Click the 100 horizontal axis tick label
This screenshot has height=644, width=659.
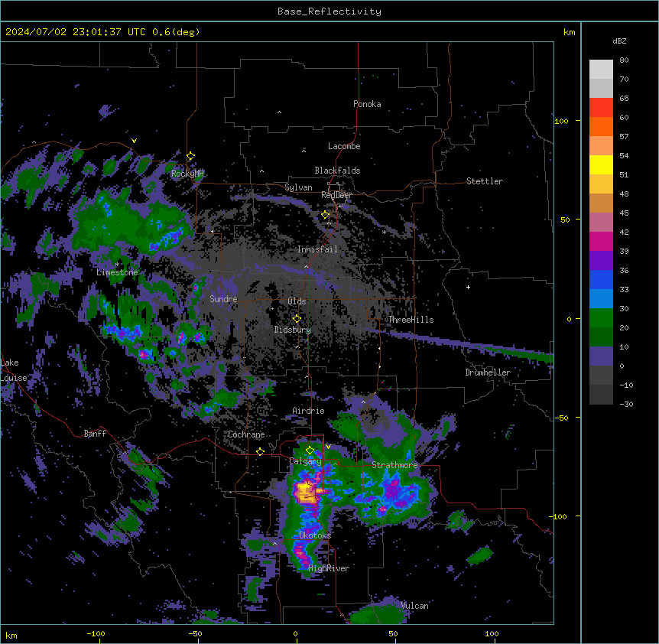pyautogui.click(x=492, y=633)
